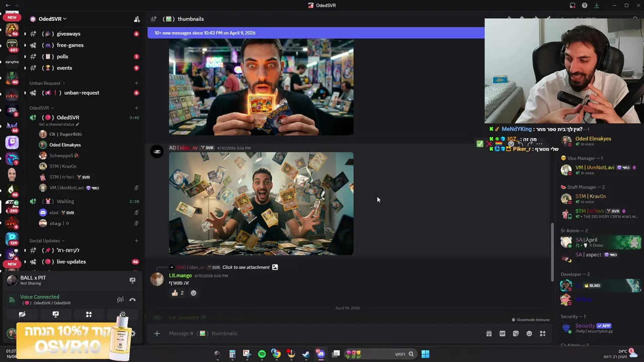Create a channel in Social Updates category
The height and width of the screenshot is (362, 644).
coord(136,240)
